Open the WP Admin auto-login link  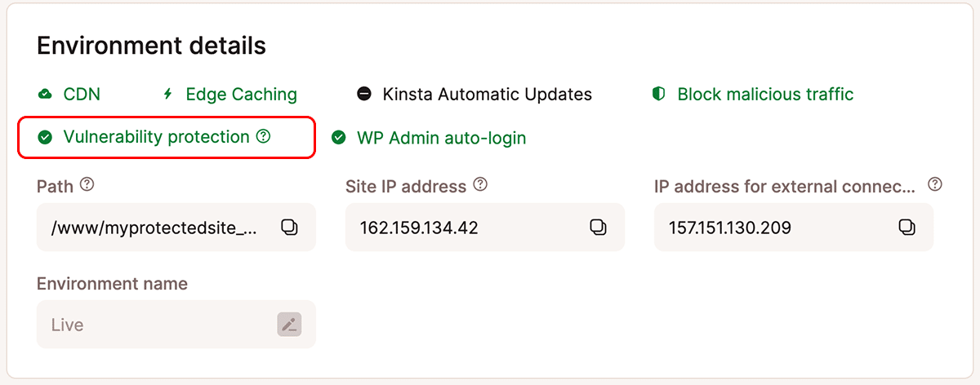point(442,138)
